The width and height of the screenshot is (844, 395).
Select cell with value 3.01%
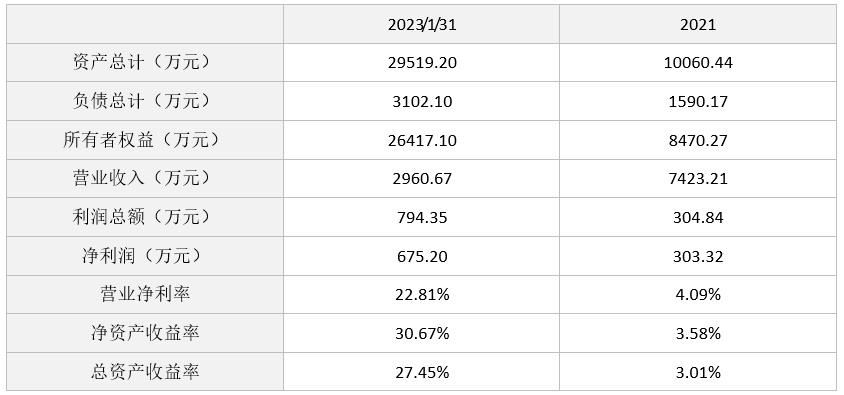698,371
